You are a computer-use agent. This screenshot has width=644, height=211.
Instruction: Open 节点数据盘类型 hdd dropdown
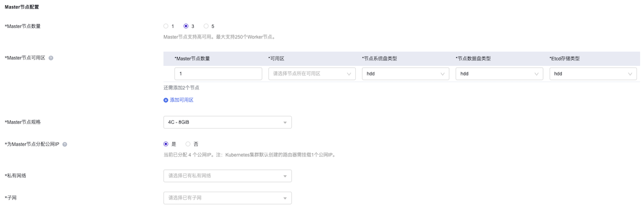(499, 74)
